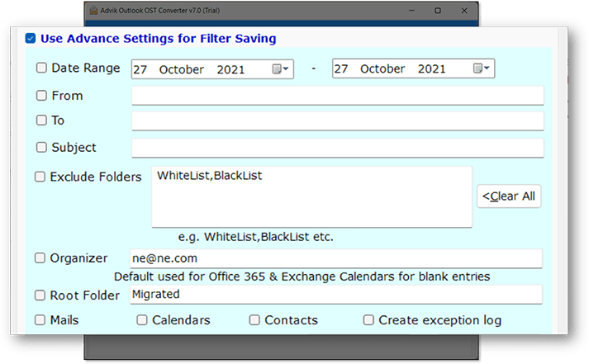The height and width of the screenshot is (364, 589).
Task: Click the Organizer field containing ne@ne.com
Action: (336, 258)
